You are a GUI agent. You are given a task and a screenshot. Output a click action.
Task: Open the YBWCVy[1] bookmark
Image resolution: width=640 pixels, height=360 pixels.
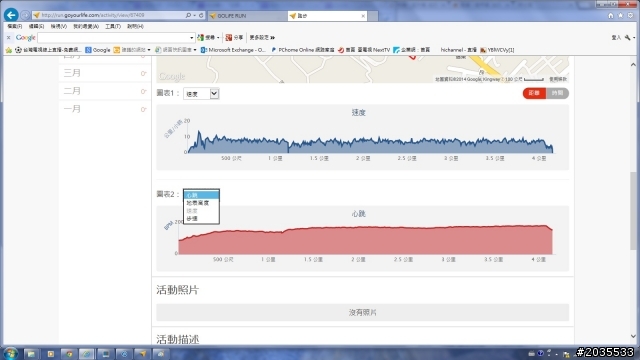[497, 50]
